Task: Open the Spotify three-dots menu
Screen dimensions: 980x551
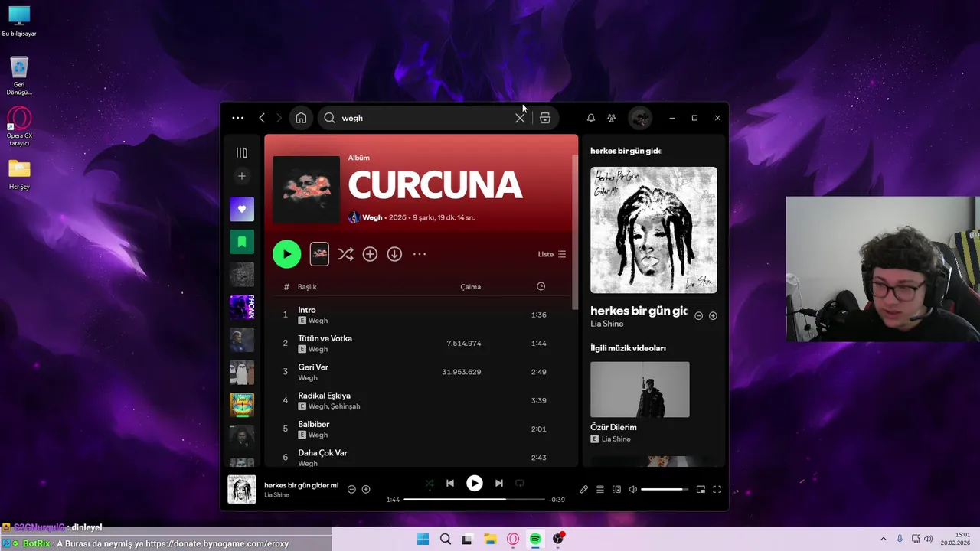Action: coord(237,118)
